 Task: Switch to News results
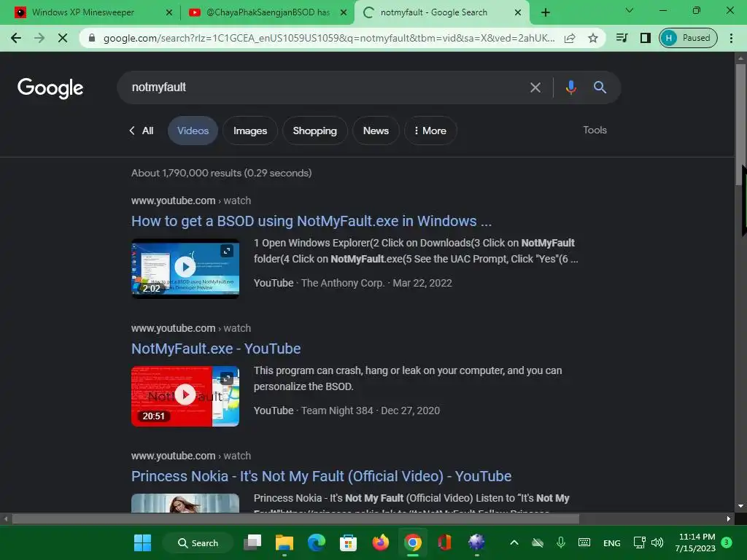[376, 131]
